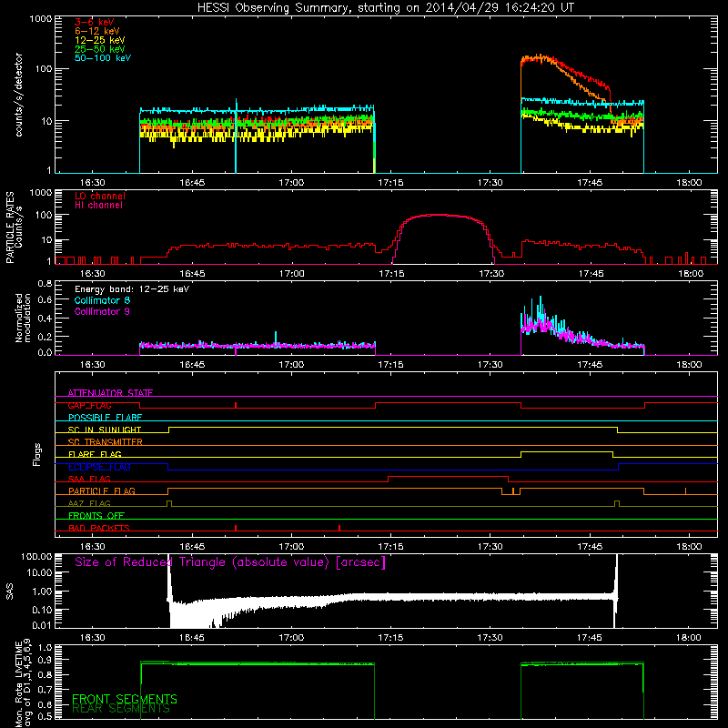This screenshot has width=728, height=728.
Task: Click the Normalized modulation axis label
Action: click(23, 318)
